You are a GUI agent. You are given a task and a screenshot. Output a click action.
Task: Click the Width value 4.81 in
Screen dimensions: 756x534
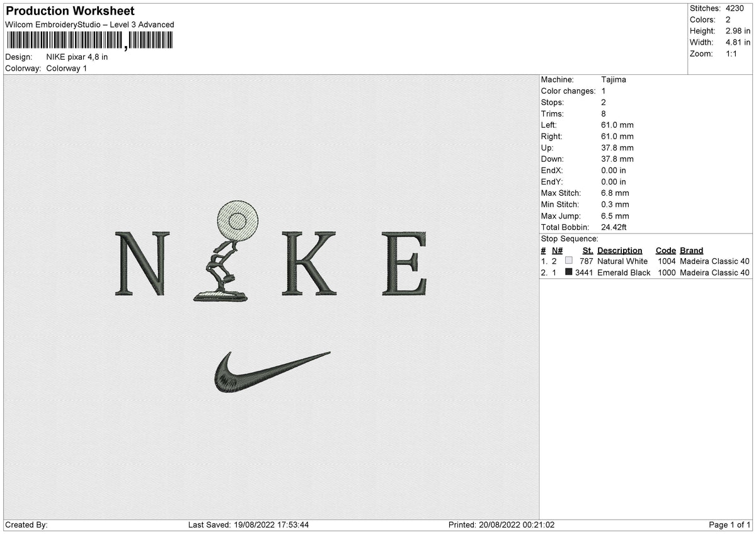coord(738,42)
